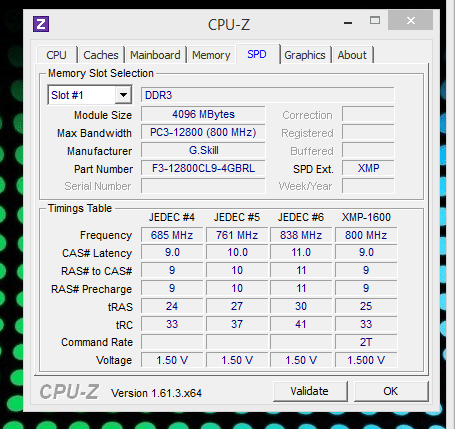Click the XMP SPD Ext. value

[368, 168]
